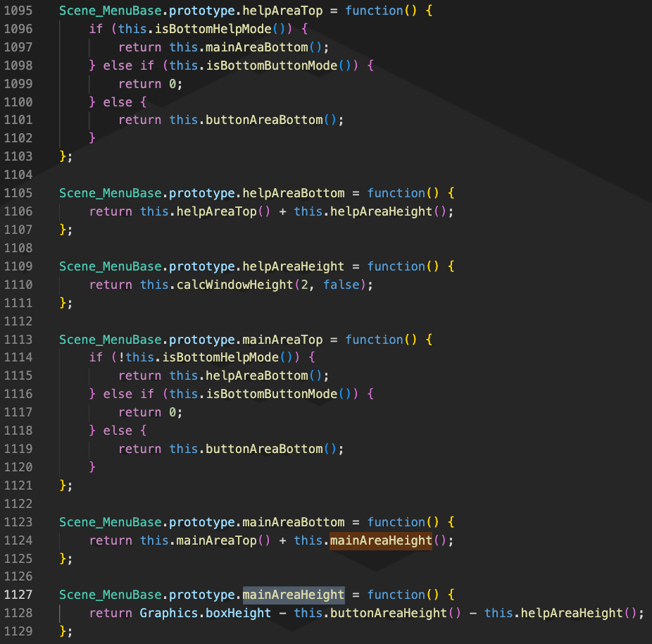Image resolution: width=652 pixels, height=644 pixels.
Task: Click helpAreaBottom call on line 1115
Action: tap(256, 376)
